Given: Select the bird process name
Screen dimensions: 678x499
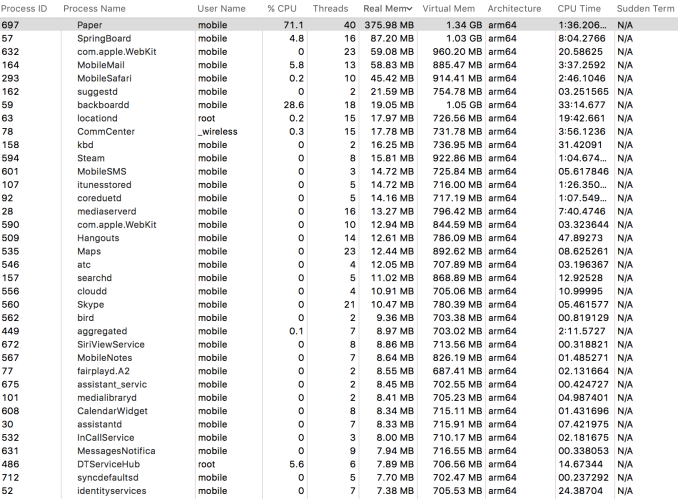Looking at the screenshot, I should (x=85, y=318).
